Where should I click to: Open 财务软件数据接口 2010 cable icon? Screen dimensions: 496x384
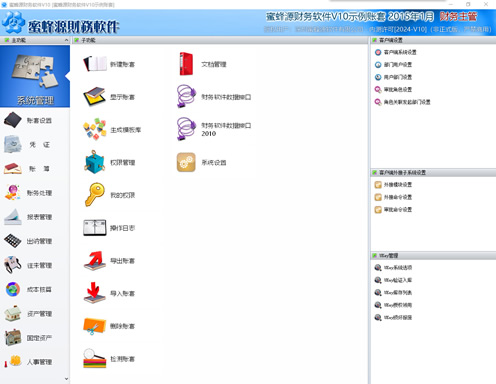(186, 129)
